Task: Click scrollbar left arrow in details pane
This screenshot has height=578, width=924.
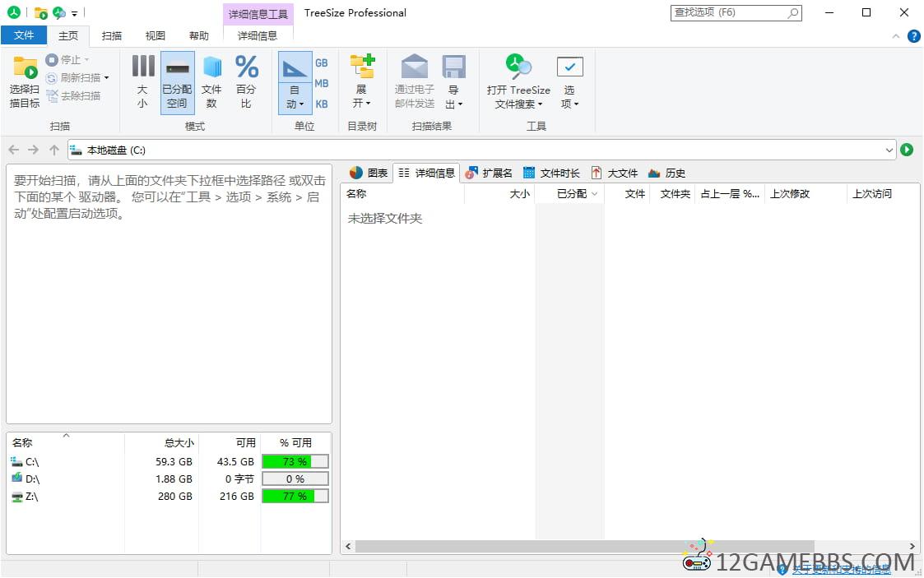Action: (348, 546)
